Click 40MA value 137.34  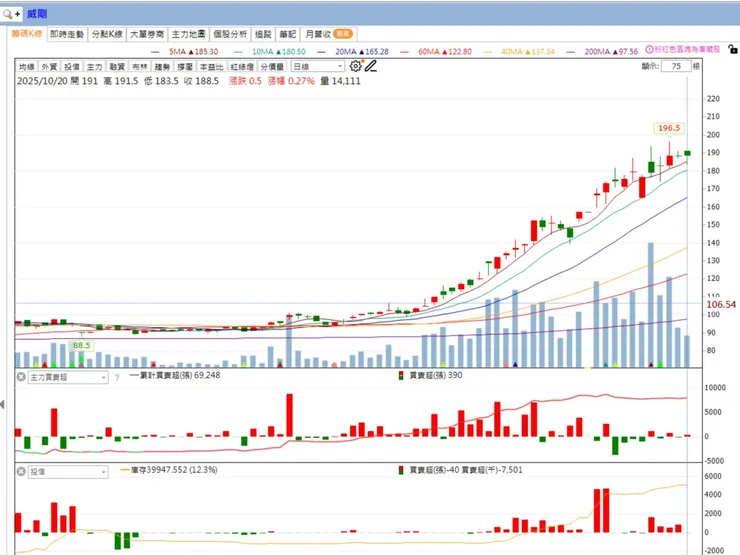click(542, 51)
